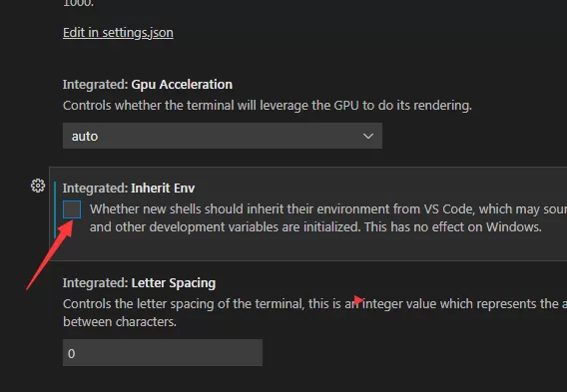Click the Integrated: Inherit Env heading
This screenshot has width=567, height=392.
click(x=129, y=189)
